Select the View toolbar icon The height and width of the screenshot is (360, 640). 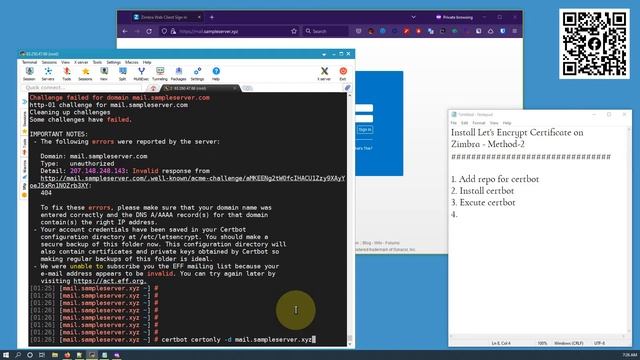[104, 73]
